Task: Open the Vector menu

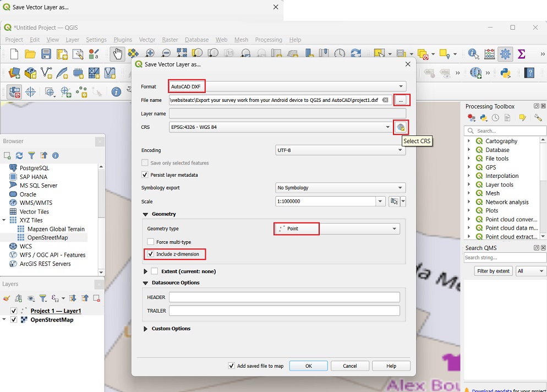Action: (x=147, y=40)
